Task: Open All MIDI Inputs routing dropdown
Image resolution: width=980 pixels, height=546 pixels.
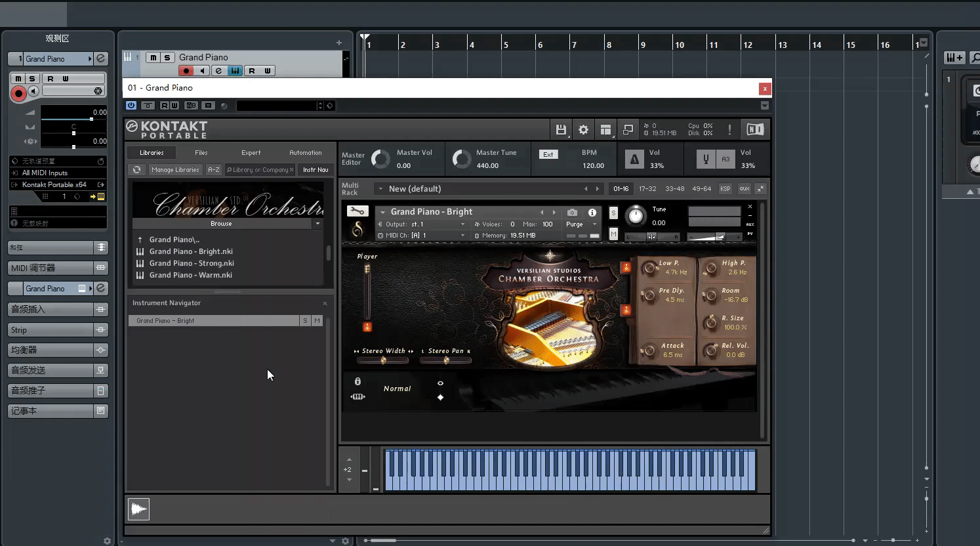Action: tap(58, 173)
